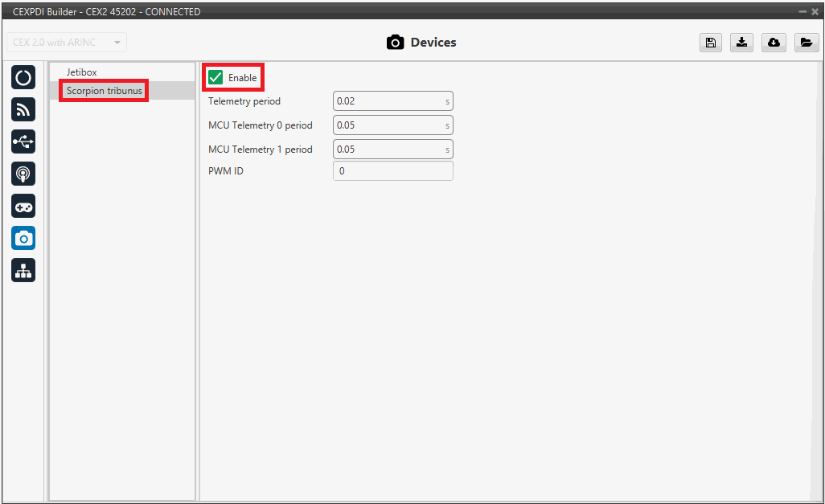The image size is (825, 504).
Task: Click the MCU Telemetry 1 period field
Action: click(389, 150)
